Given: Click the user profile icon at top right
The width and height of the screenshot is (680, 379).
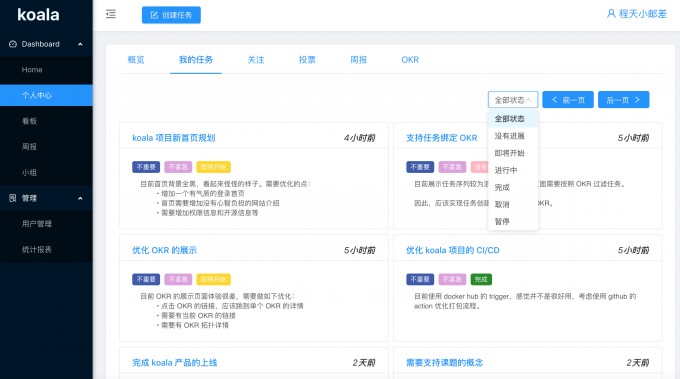Looking at the screenshot, I should (x=611, y=14).
